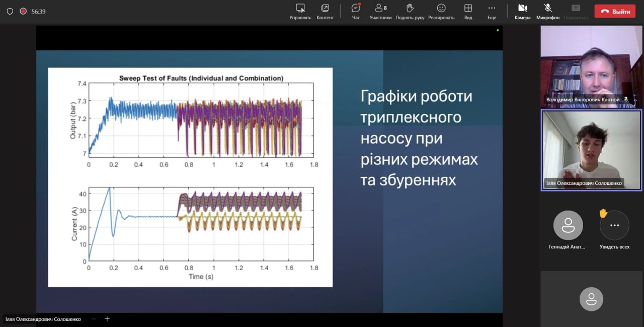Open Увидеть всех participants overflow

[614, 225]
